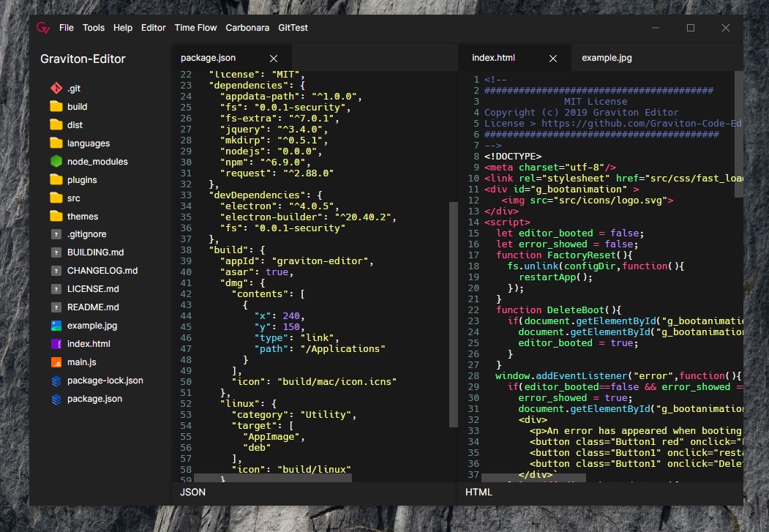Click the example.jpg image icon
The height and width of the screenshot is (532, 769).
click(x=56, y=326)
